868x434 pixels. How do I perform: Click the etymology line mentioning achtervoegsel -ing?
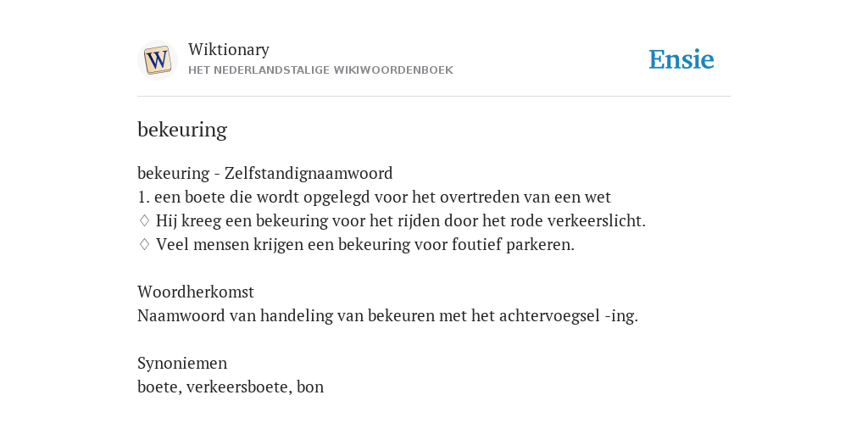point(387,315)
